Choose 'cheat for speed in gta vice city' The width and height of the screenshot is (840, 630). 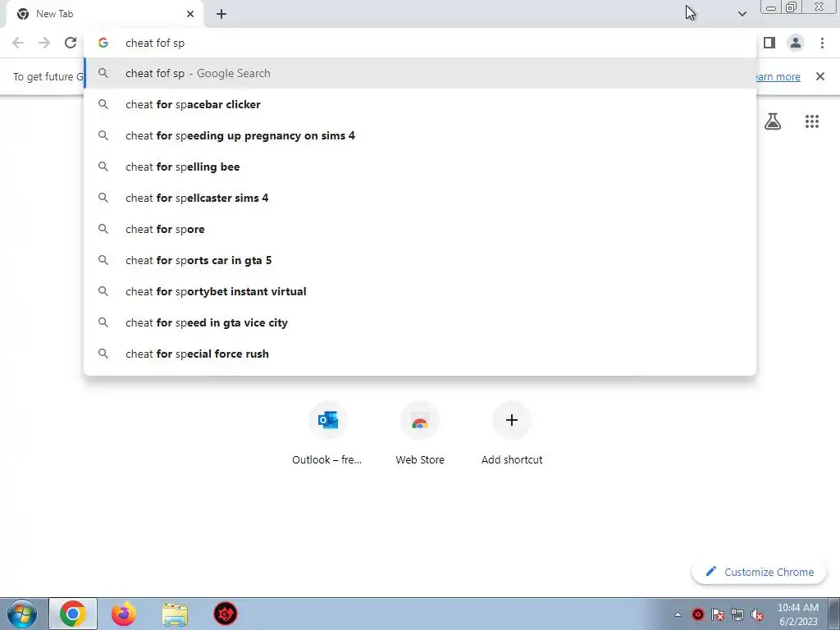pyautogui.click(x=420, y=322)
